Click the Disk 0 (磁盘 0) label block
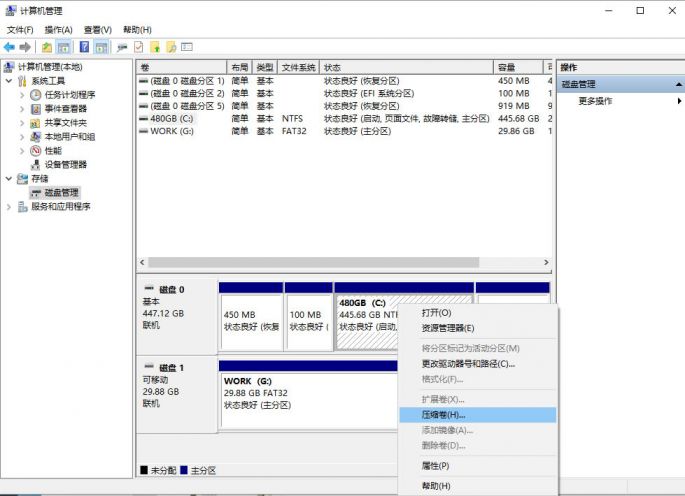Viewport: 685px width, 496px height. click(x=177, y=316)
